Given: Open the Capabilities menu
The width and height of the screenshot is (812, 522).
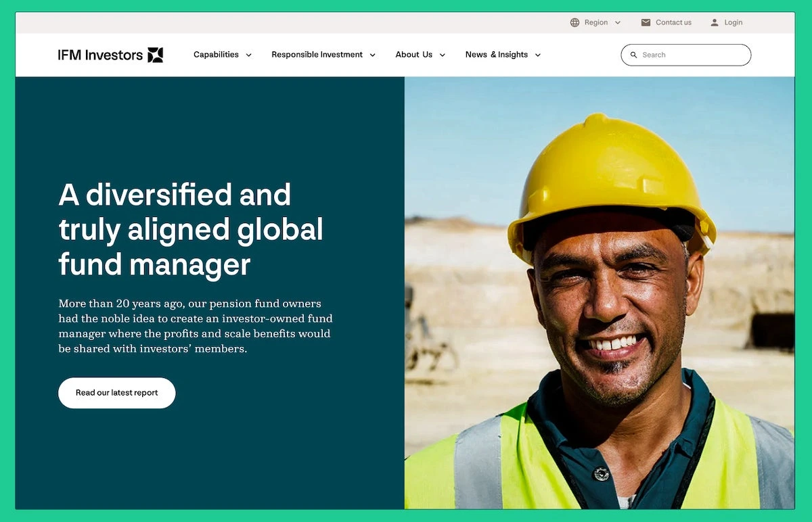Looking at the screenshot, I should (216, 55).
